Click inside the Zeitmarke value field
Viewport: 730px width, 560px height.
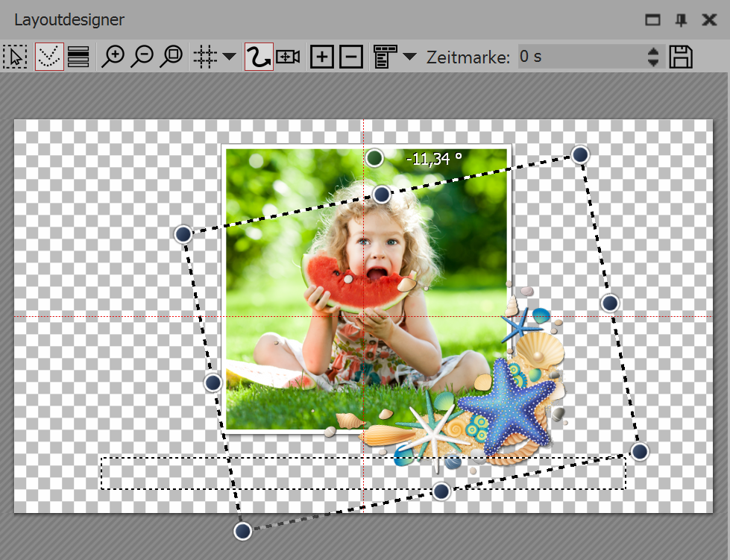click(582, 57)
